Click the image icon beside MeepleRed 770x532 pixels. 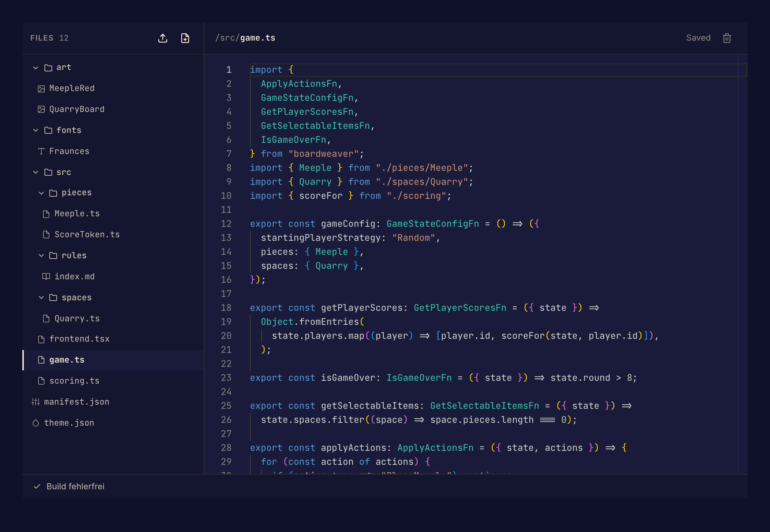click(x=41, y=89)
